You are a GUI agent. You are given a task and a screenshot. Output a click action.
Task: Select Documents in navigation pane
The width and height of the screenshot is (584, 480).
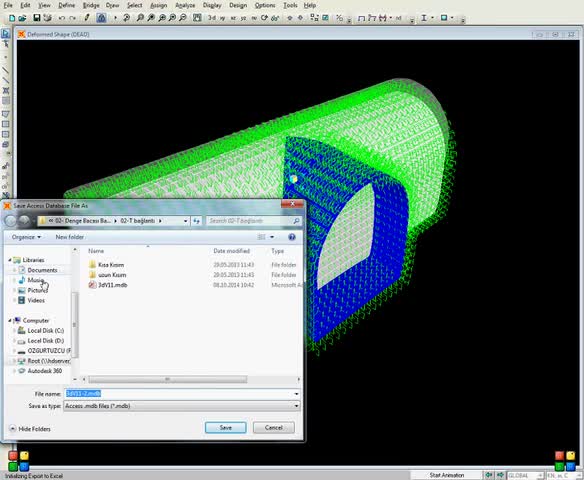[42, 270]
